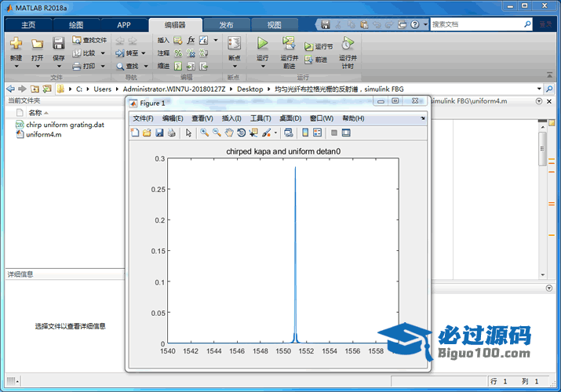Toggle the Insert Colorbar icon
The width and height of the screenshot is (561, 392).
[305, 133]
